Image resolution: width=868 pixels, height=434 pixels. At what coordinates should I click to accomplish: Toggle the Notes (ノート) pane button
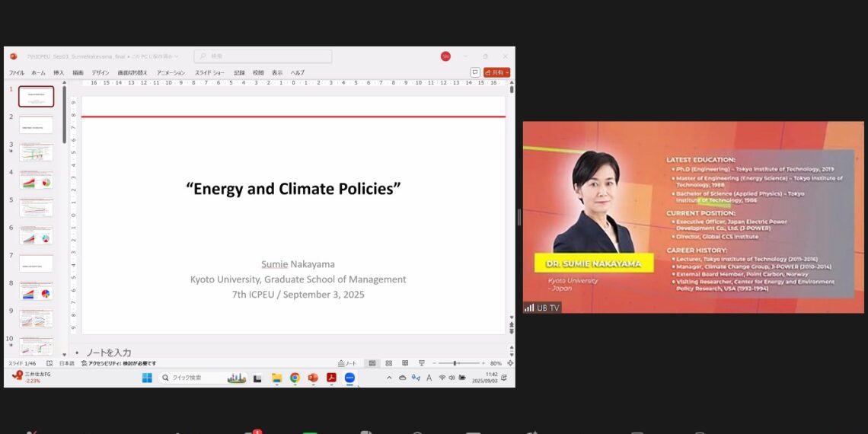click(x=347, y=364)
